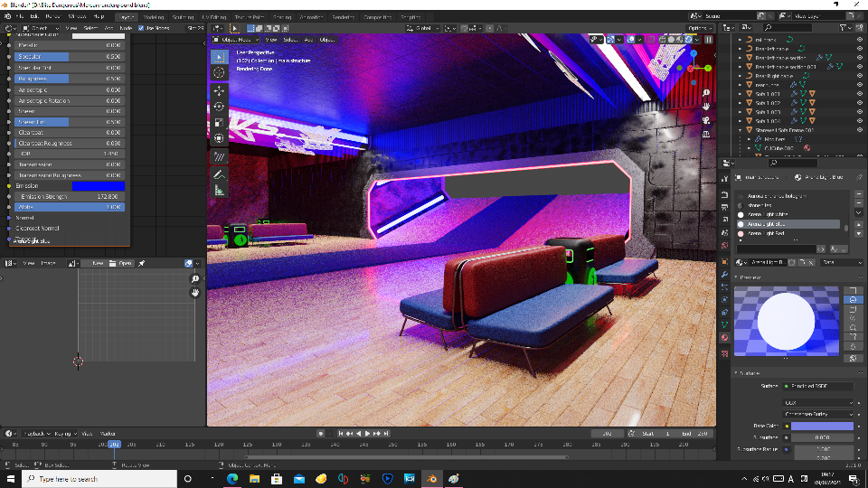Image resolution: width=868 pixels, height=488 pixels.
Task: Open File Explorer from the taskbar
Action: pyautogui.click(x=254, y=479)
